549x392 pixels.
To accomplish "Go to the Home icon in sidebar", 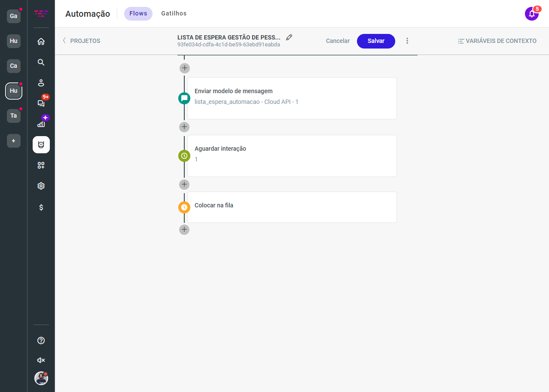I will pyautogui.click(x=41, y=42).
